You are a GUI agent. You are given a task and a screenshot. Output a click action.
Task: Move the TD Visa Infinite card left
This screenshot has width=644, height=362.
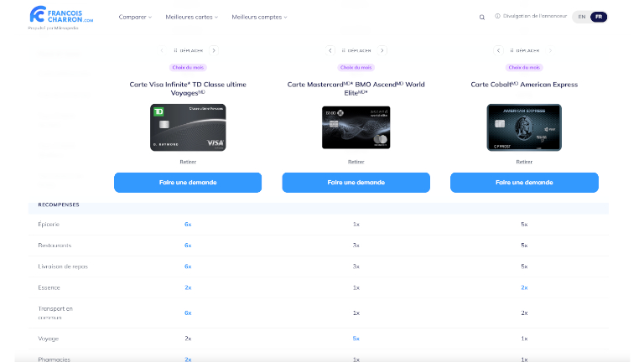tap(162, 50)
